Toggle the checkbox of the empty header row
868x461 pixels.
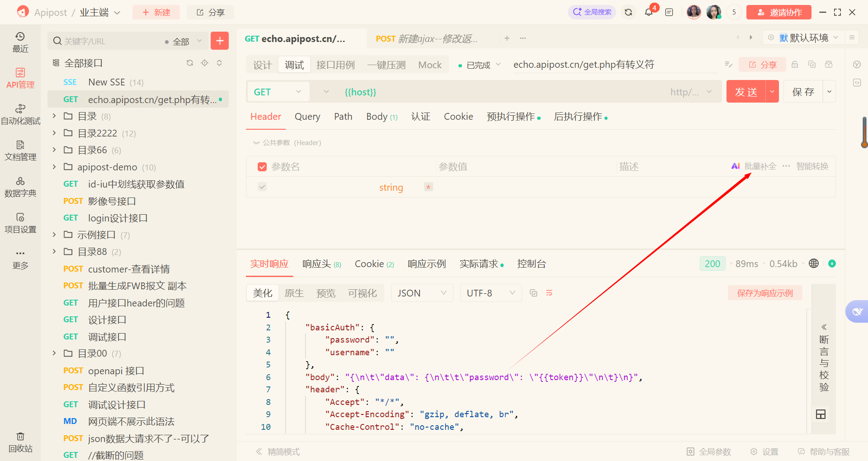tap(262, 187)
